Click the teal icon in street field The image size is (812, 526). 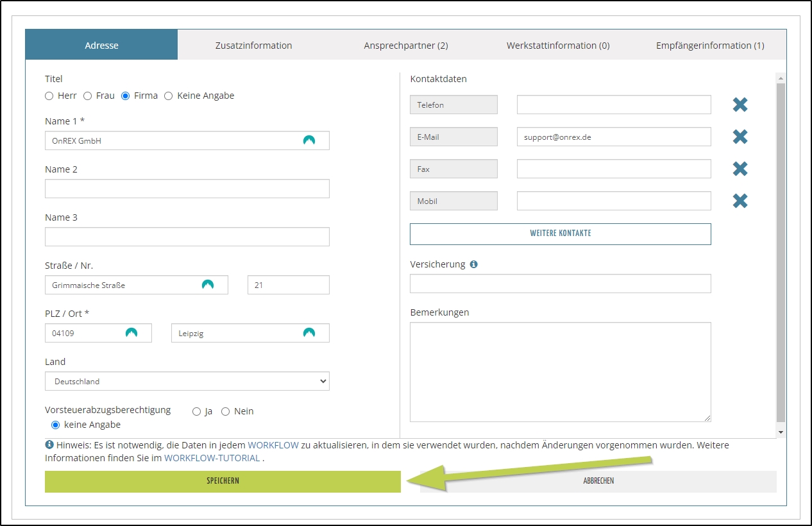(208, 285)
